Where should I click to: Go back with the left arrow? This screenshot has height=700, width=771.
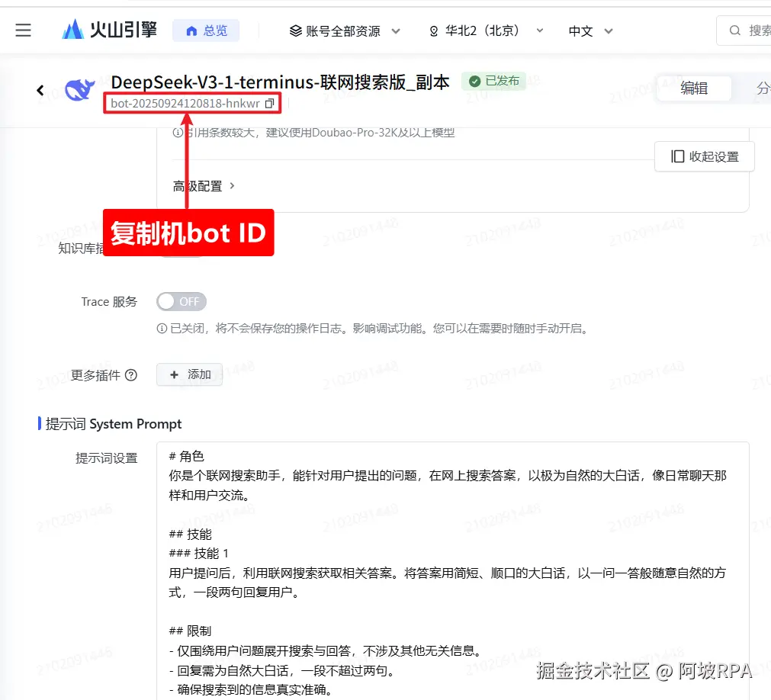[x=40, y=91]
